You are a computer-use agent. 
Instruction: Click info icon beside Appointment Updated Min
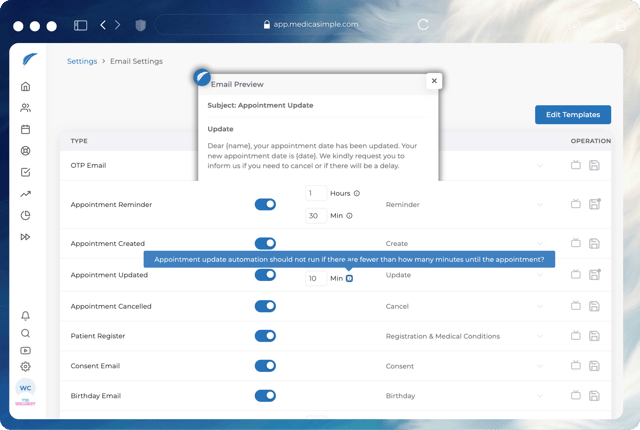tap(349, 278)
